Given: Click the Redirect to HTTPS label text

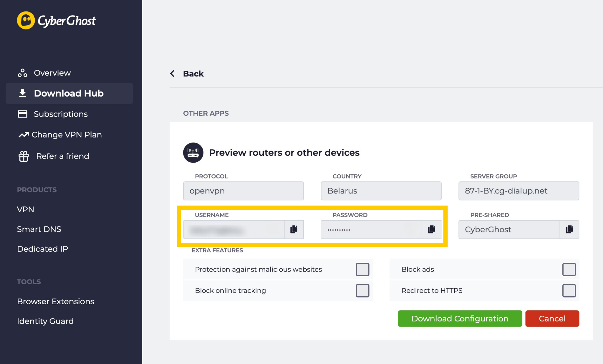Looking at the screenshot, I should click(x=432, y=291).
